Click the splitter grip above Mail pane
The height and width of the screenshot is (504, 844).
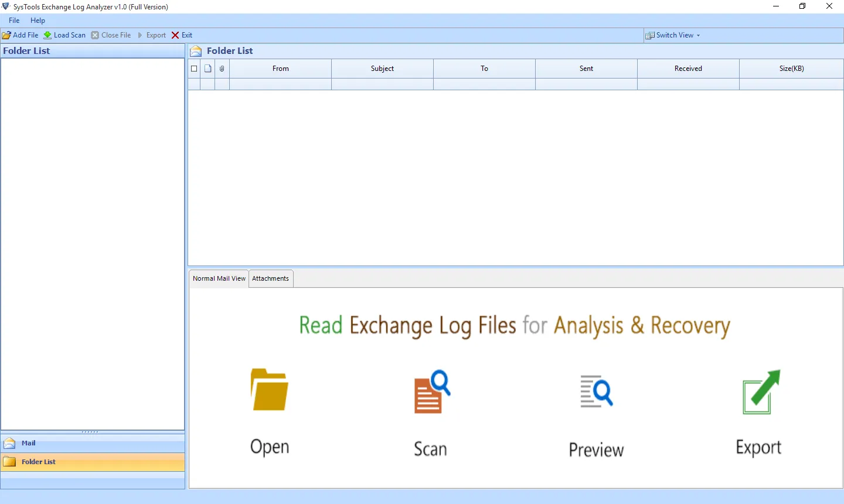(90, 432)
